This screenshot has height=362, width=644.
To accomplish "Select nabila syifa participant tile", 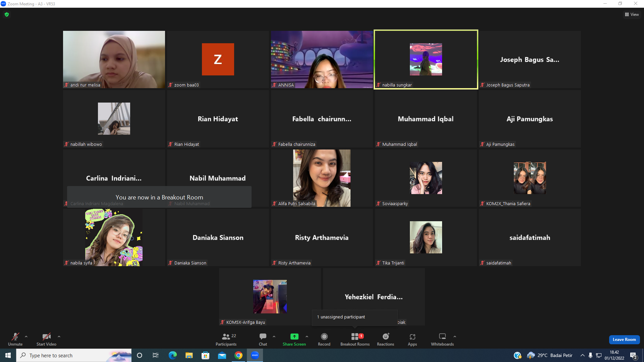I will click(114, 237).
